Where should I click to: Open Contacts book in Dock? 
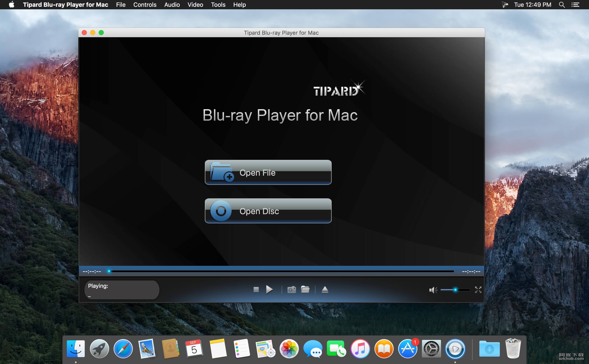tap(170, 349)
